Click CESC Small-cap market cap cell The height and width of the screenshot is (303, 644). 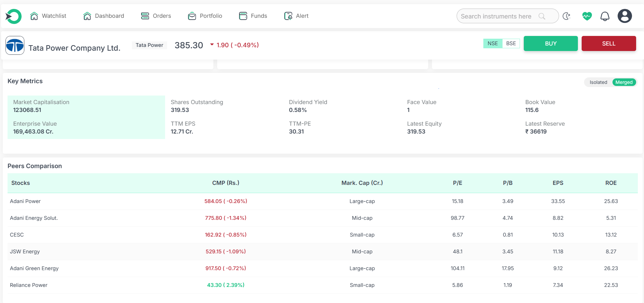(362, 235)
